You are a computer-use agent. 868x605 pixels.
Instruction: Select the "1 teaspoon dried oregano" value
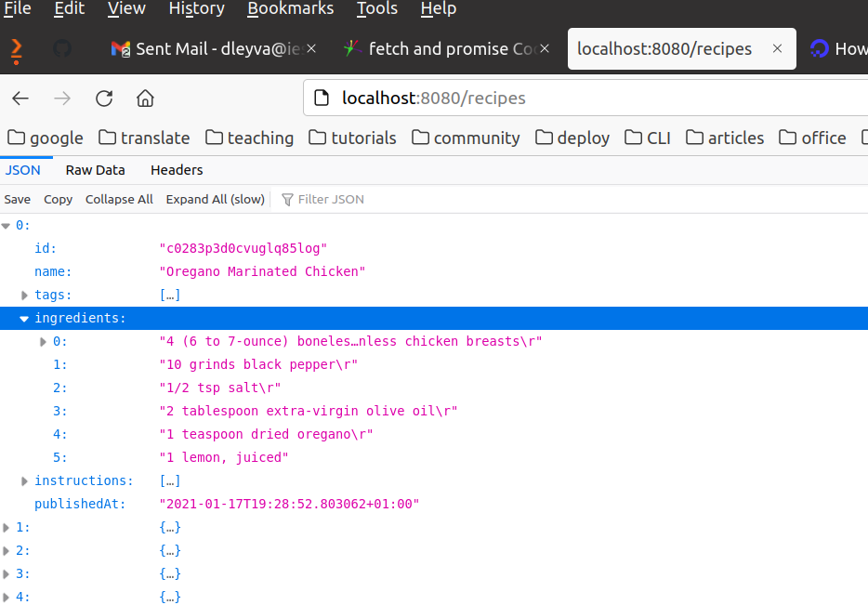coord(267,435)
